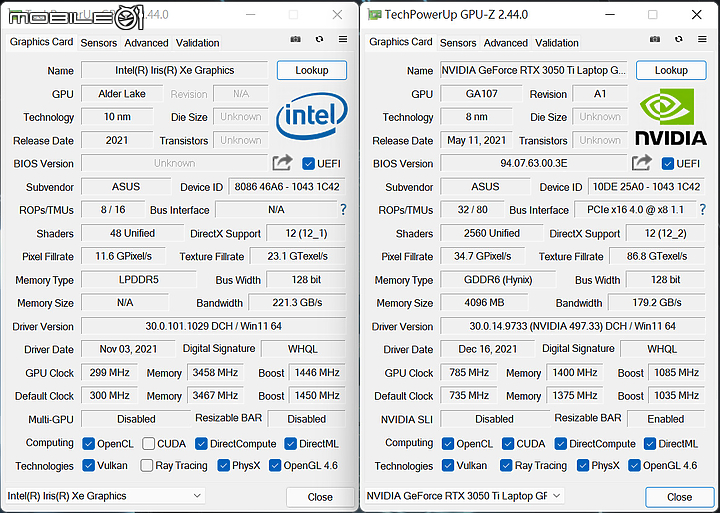Toggle Ray Tracing checkbox in NVIDIA window
This screenshot has width=720, height=513.
pos(506,466)
